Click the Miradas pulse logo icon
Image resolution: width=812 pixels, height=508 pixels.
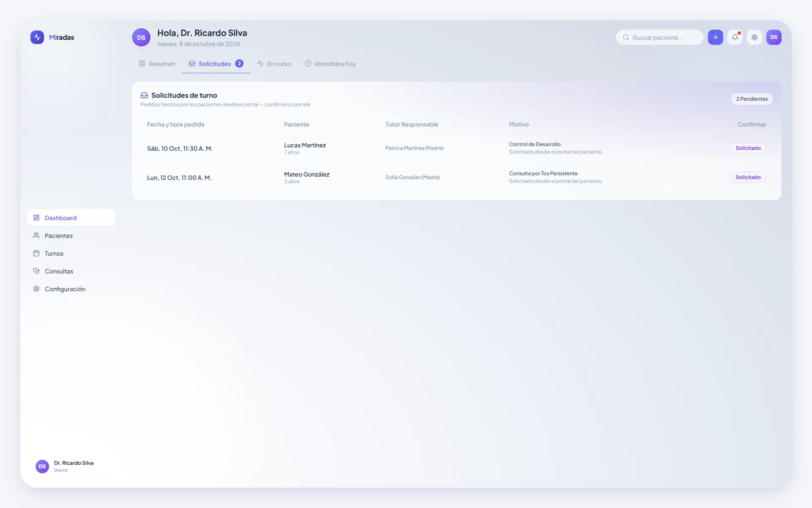coord(37,37)
